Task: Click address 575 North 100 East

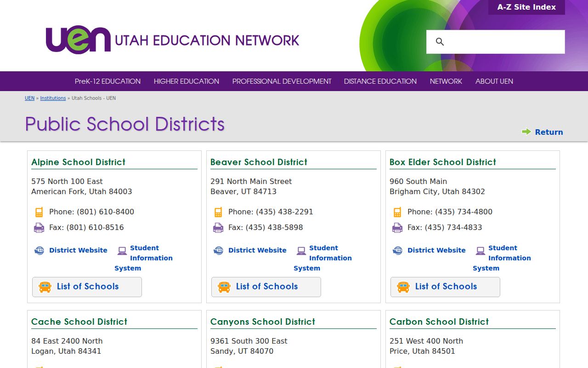Action: [67, 181]
